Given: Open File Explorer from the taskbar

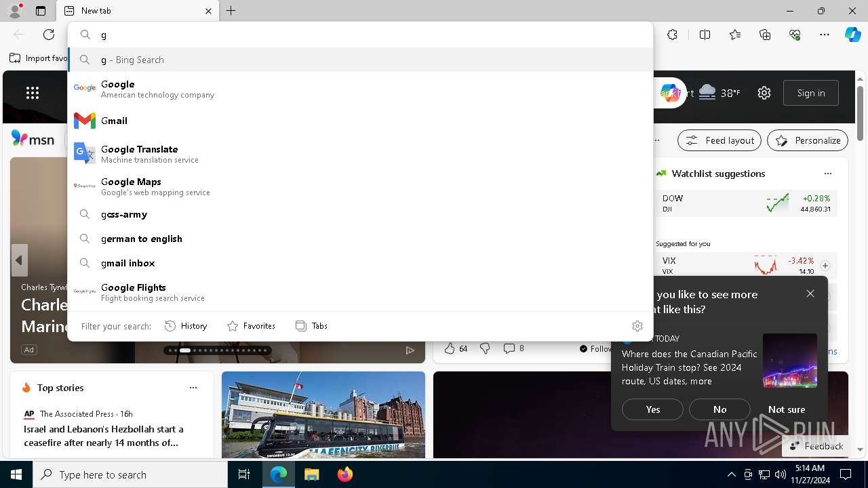Looking at the screenshot, I should (311, 474).
